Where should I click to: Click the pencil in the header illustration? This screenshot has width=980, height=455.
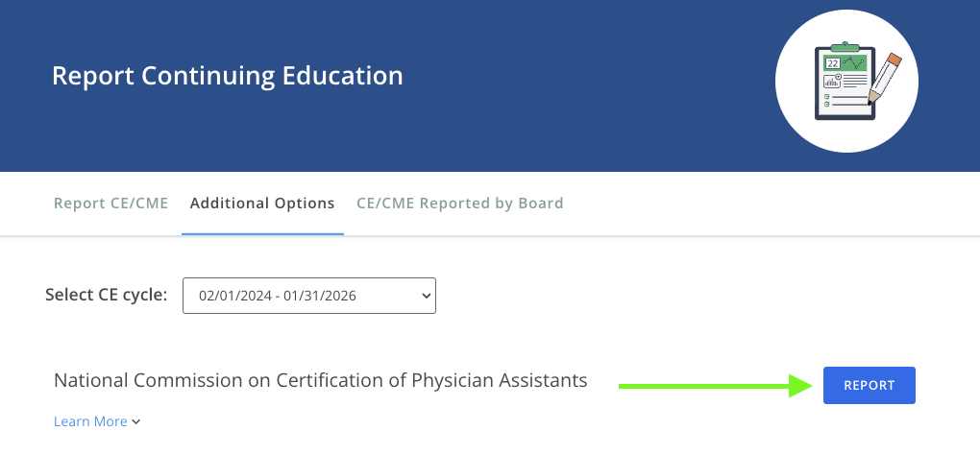[x=884, y=79]
